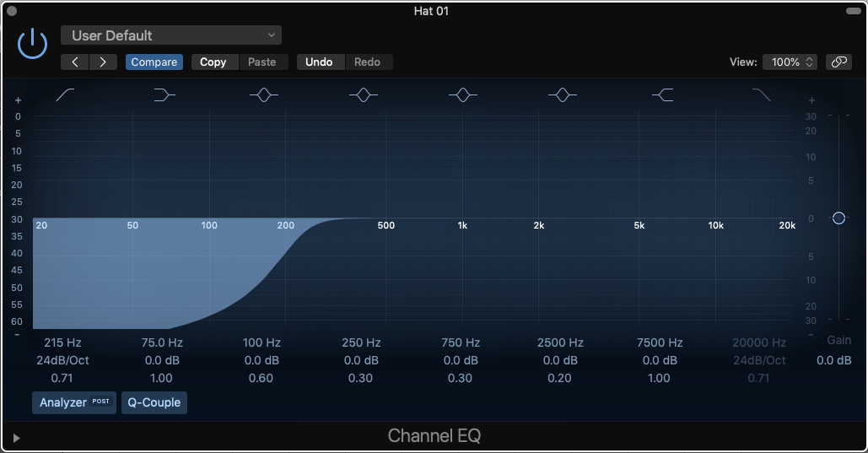Click the 0.30 Q value under 750 Hz

460,378
